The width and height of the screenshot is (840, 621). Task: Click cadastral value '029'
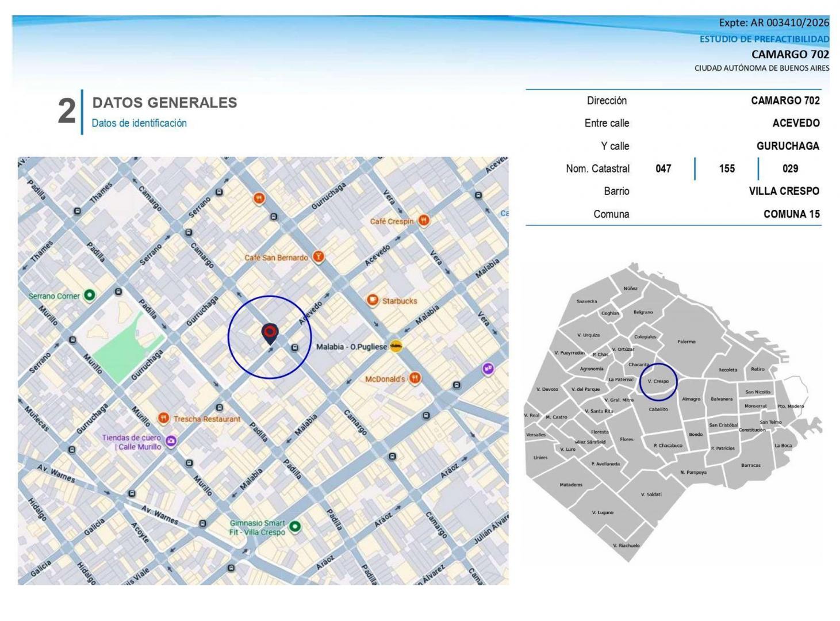[x=791, y=168]
